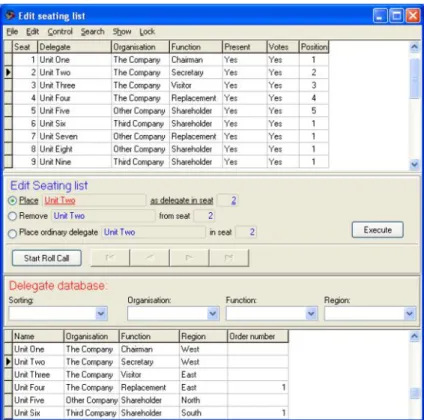Click the app icon in title bar
424x420 pixels.
click(10, 15)
